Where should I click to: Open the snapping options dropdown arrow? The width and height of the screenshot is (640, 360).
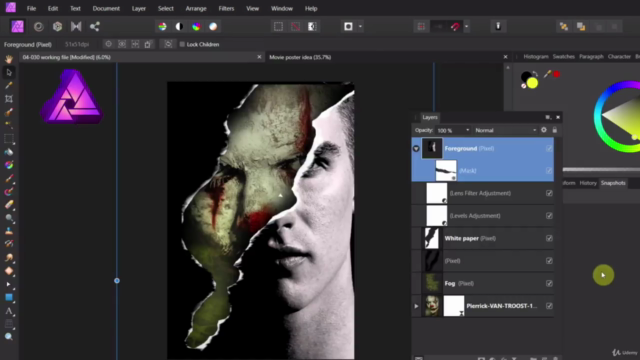pos(466,27)
